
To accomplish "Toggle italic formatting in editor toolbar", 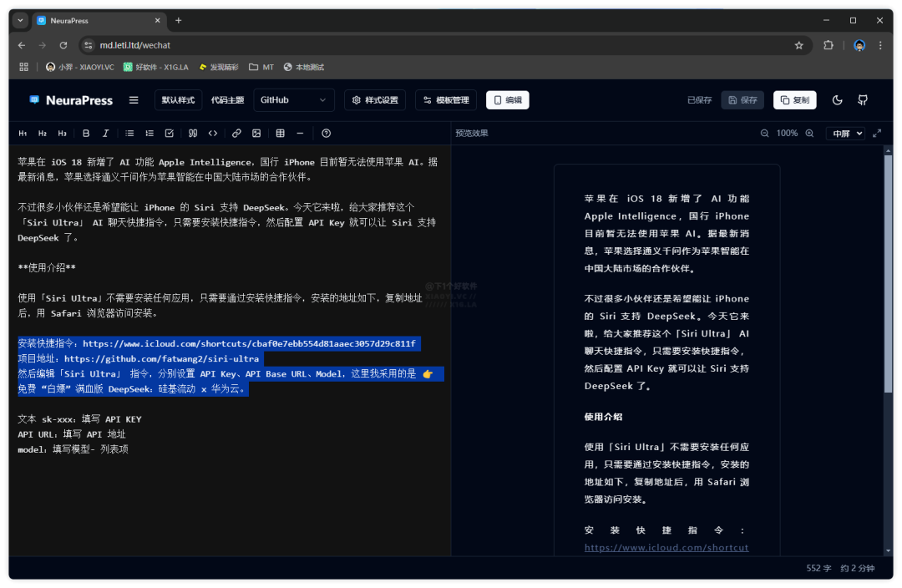I will [105, 134].
